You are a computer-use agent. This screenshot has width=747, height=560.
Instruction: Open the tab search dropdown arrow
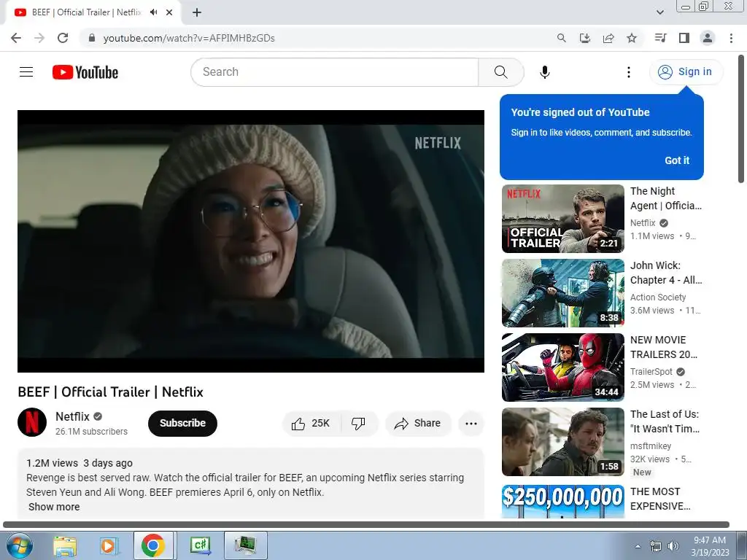point(659,12)
